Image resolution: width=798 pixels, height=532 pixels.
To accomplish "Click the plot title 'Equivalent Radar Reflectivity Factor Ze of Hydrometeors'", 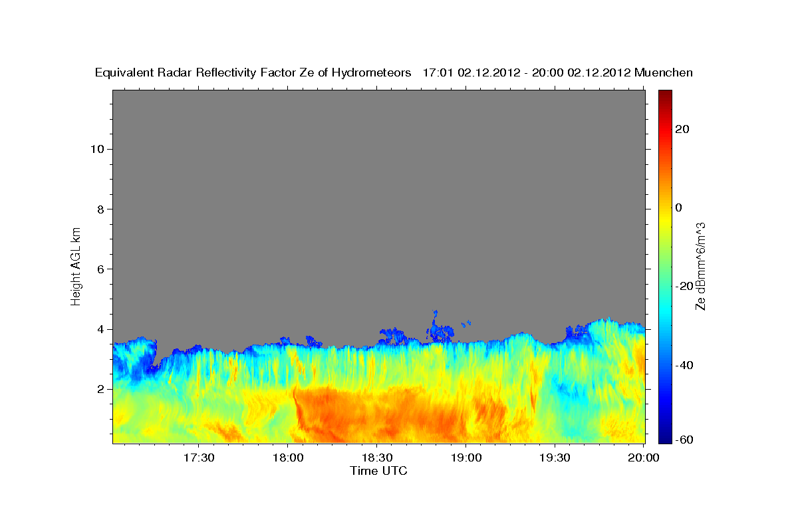I will [x=253, y=72].
